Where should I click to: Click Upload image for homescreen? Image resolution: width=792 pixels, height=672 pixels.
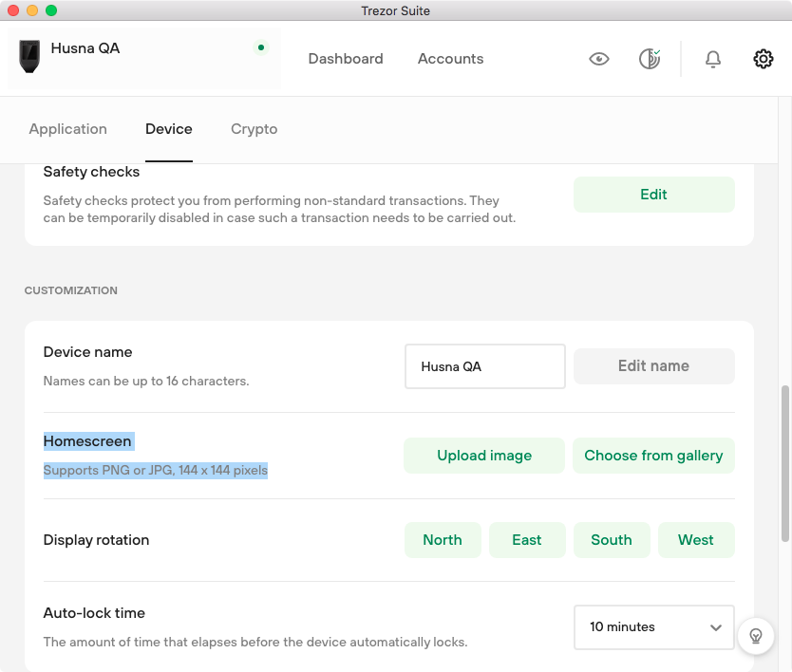(484, 456)
